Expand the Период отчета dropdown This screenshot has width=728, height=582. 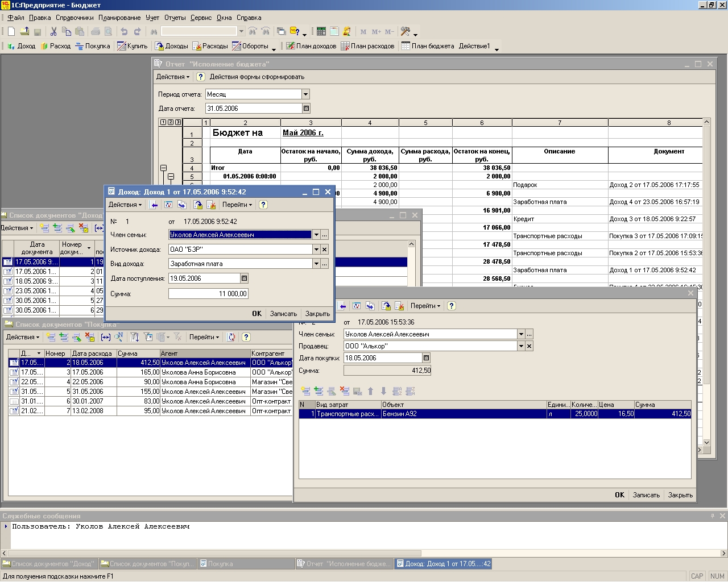305,94
